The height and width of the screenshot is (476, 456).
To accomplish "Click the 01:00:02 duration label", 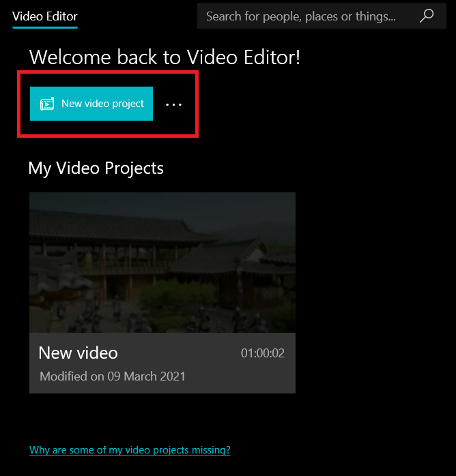I will [263, 353].
